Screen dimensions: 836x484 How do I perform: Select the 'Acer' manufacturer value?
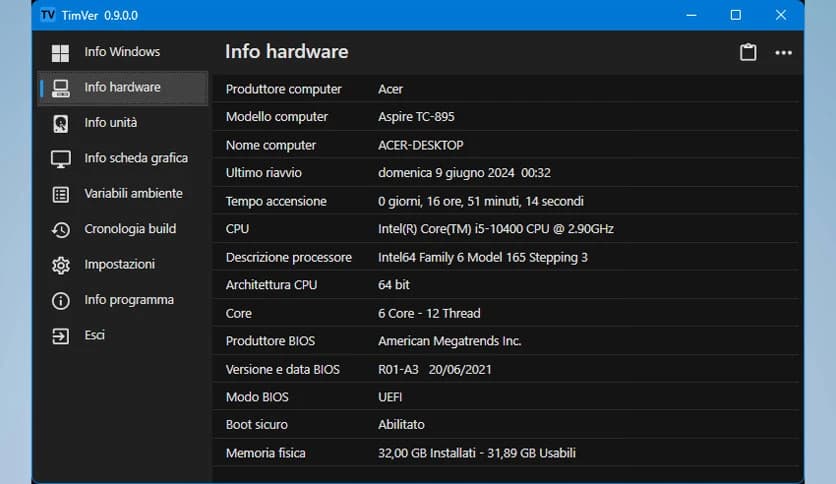tap(390, 89)
